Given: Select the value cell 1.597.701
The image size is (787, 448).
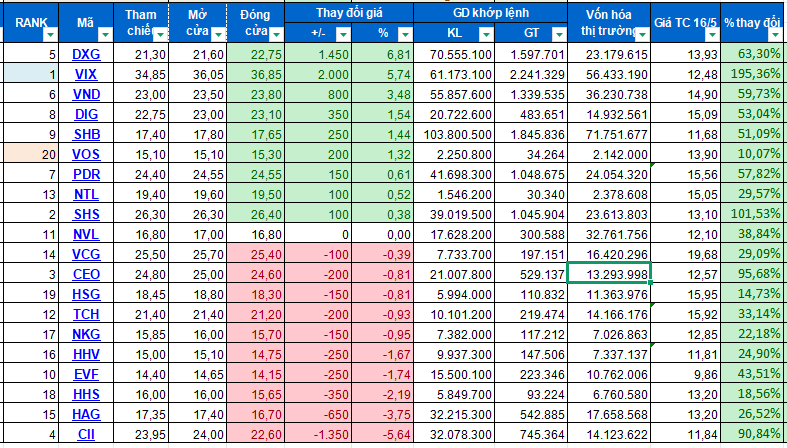Looking at the screenshot, I should click(531, 54).
